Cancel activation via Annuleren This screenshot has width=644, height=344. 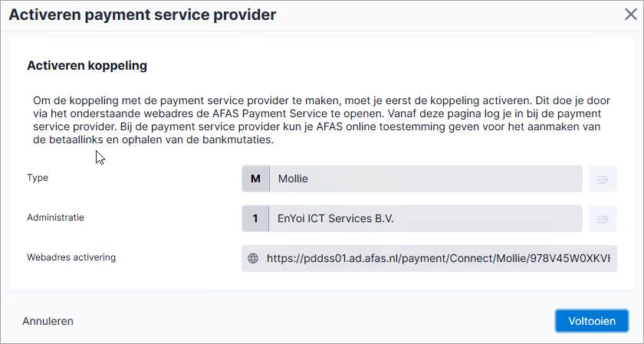pos(48,321)
